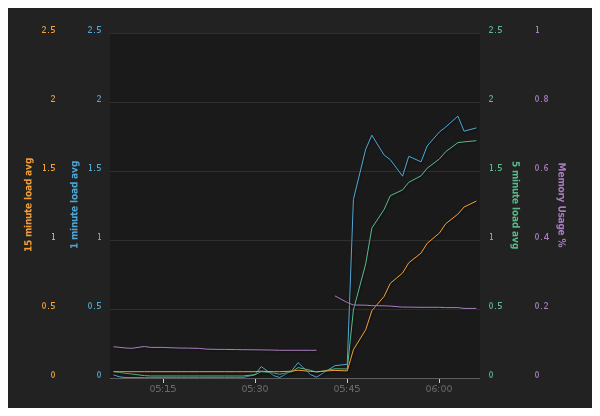This screenshot has width=600, height=416.
Task: Click the purple 0.8 memory axis tick
Action: point(541,99)
